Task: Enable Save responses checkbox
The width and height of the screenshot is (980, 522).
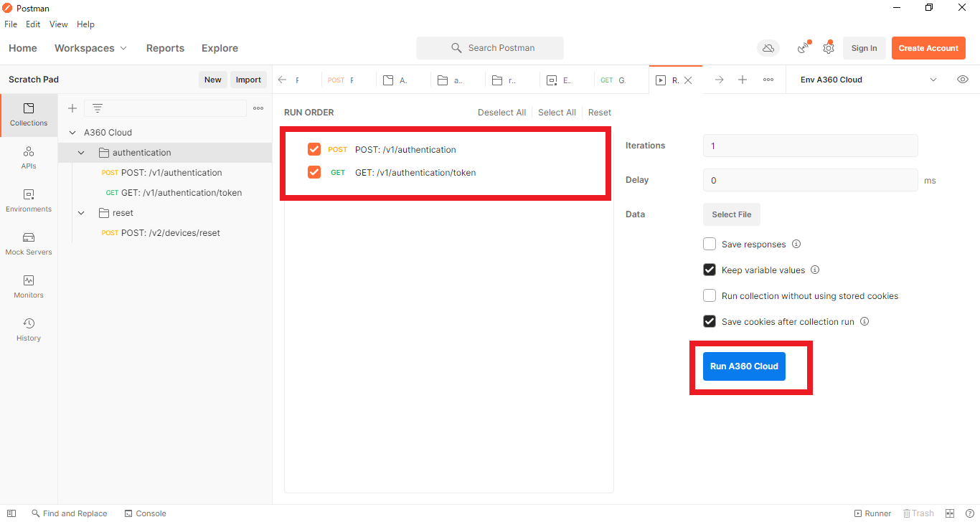Action: (710, 244)
